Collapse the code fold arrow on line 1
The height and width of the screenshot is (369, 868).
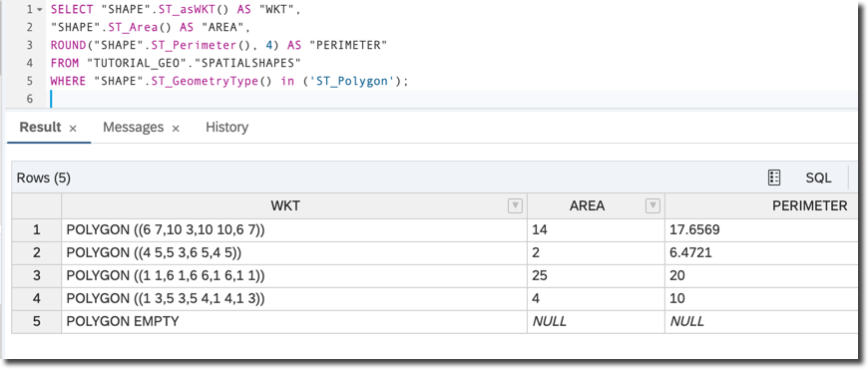tap(39, 10)
